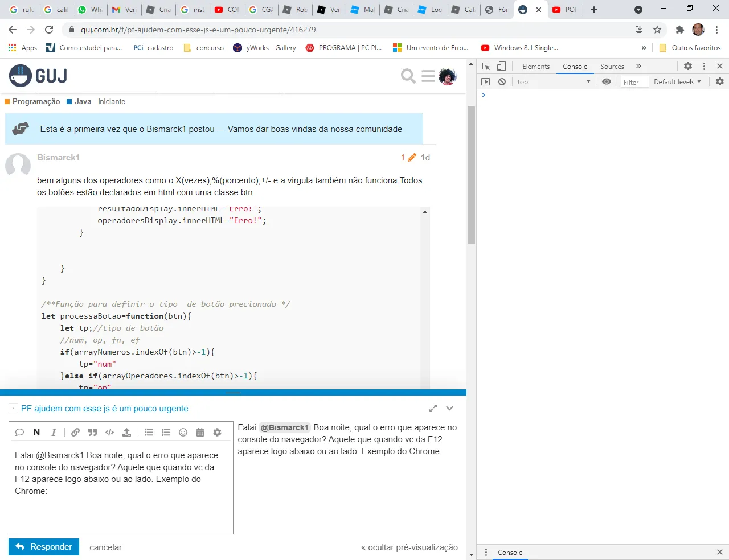Open a new browser tab
Image resolution: width=729 pixels, height=560 pixels.
click(594, 10)
